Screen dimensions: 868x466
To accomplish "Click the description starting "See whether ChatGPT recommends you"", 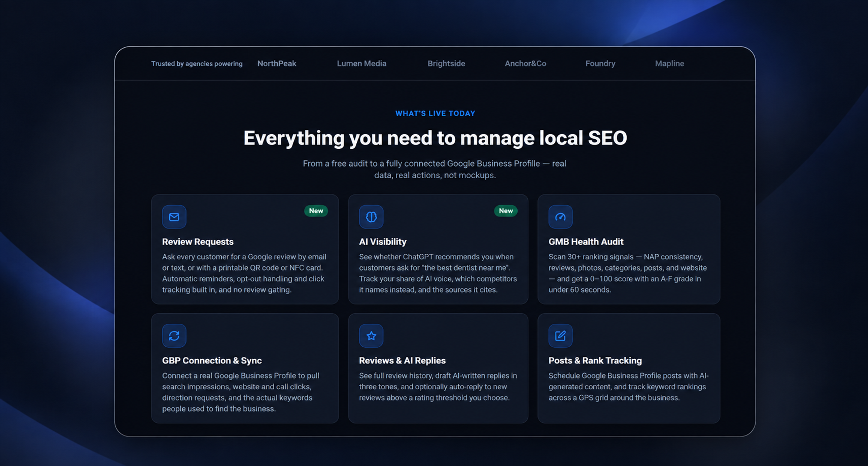I will 438,273.
